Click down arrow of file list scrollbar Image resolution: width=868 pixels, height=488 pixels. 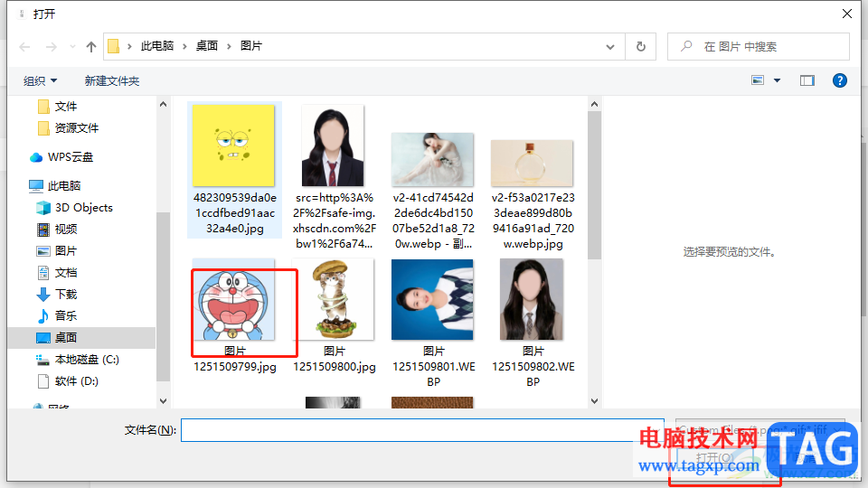[x=594, y=401]
